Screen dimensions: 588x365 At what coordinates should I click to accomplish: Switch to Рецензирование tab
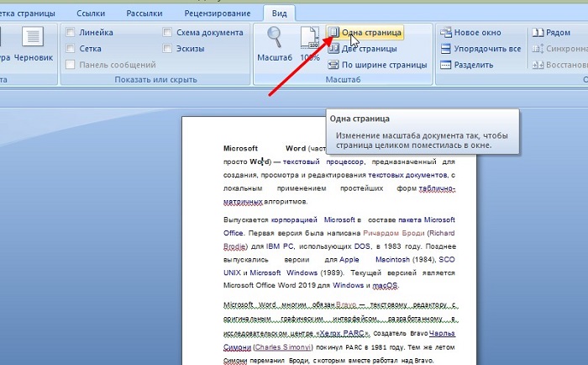218,13
